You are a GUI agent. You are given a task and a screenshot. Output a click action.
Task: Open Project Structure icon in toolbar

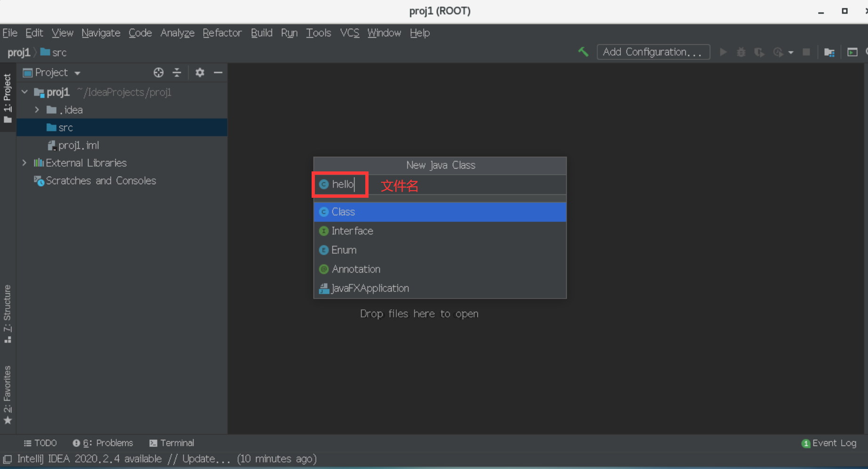click(829, 52)
